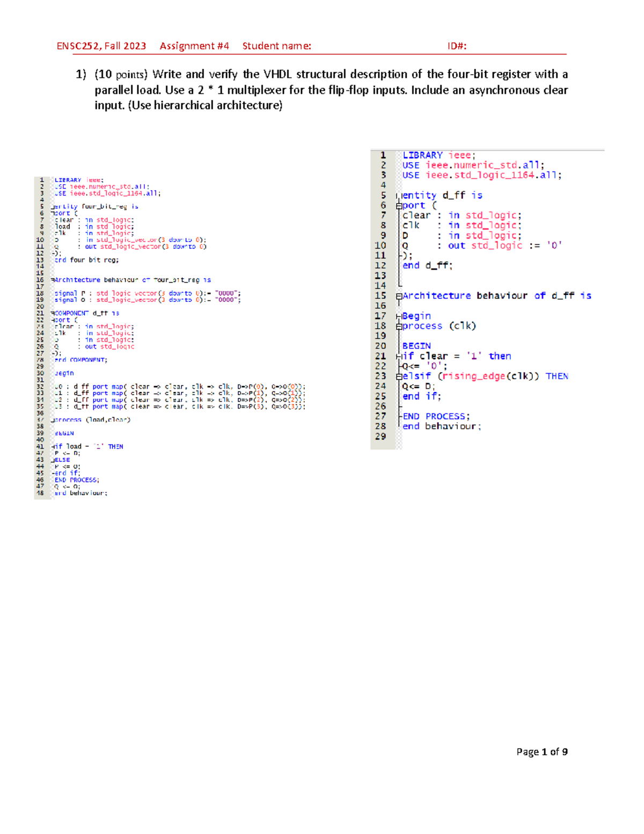Click "ENSC252, Fall 2023" course title
Screen dimensions: 644x834
point(101,46)
